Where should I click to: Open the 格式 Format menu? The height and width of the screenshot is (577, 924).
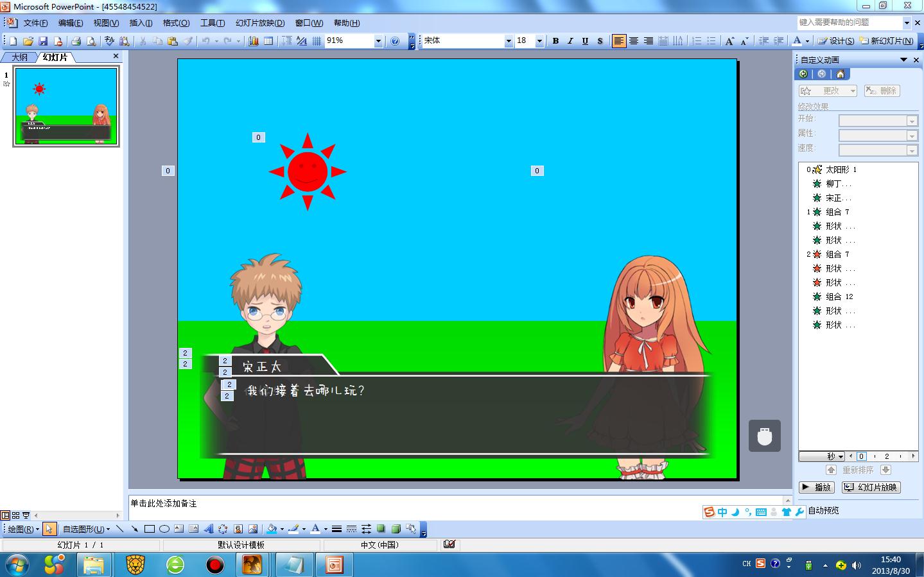pos(176,23)
